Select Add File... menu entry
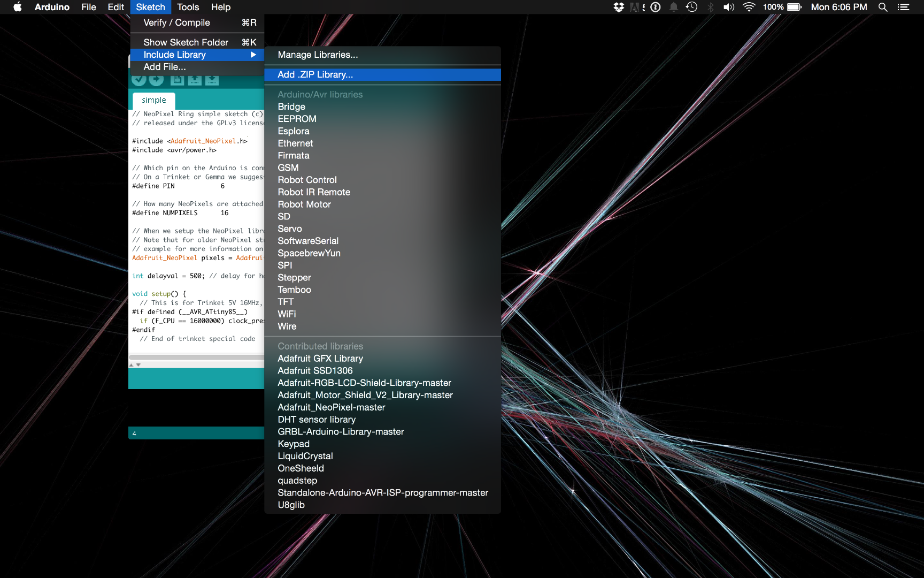Viewport: 924px width, 578px height. 197,67
